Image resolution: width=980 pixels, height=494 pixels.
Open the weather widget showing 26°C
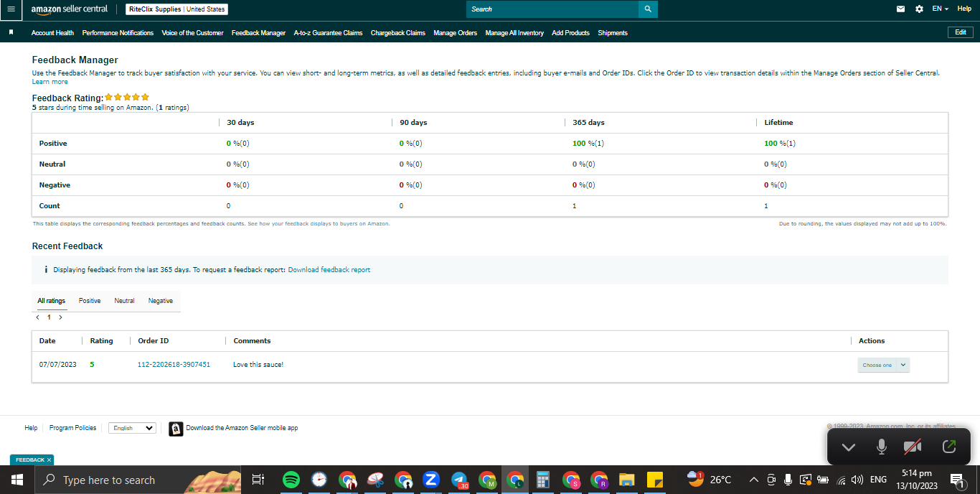[710, 479]
